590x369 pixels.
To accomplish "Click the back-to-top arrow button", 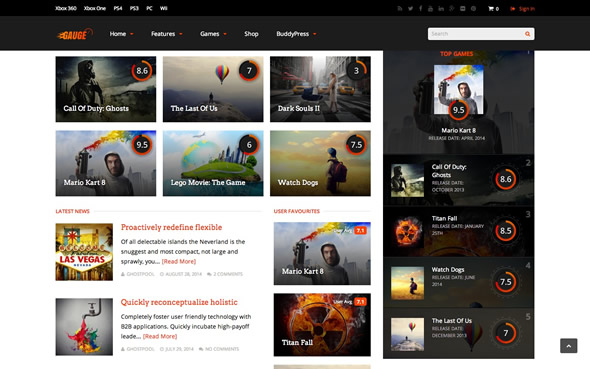I will click(x=569, y=346).
